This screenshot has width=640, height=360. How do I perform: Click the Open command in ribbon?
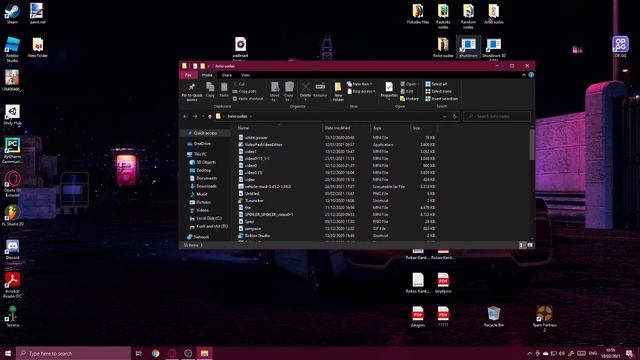(408, 84)
